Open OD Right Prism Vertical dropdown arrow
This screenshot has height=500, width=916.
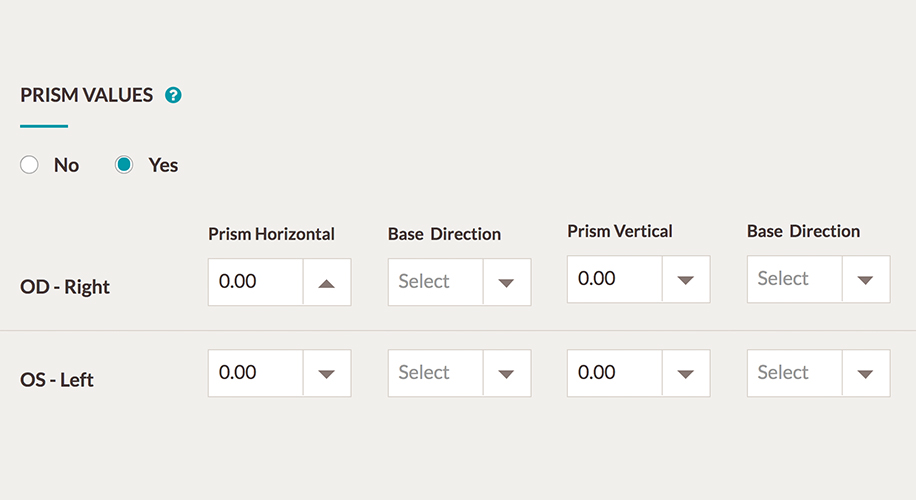[686, 279]
